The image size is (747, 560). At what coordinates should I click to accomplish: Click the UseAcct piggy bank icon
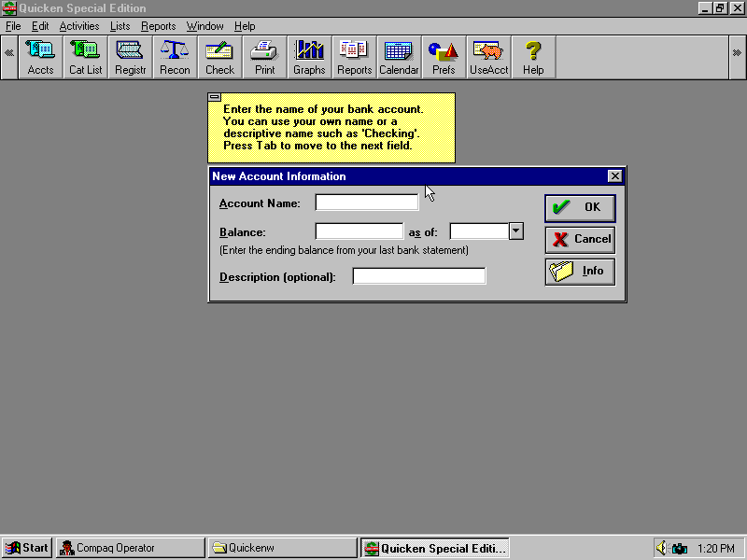click(x=488, y=58)
